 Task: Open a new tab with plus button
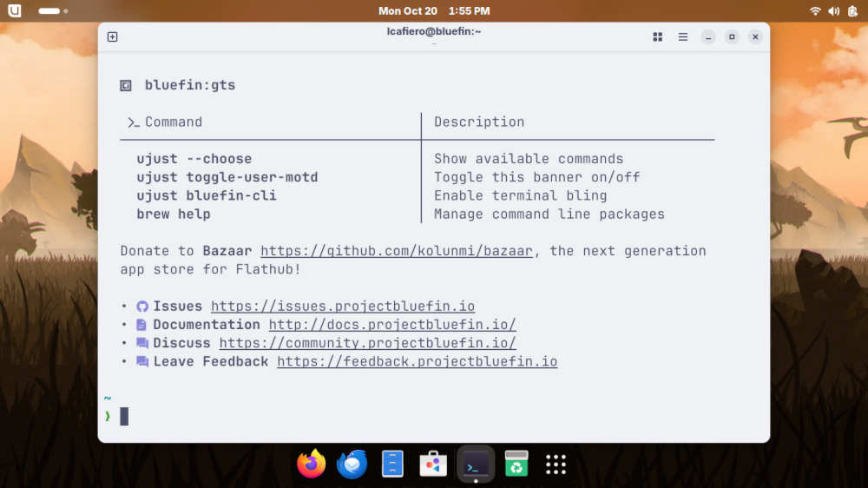click(112, 36)
